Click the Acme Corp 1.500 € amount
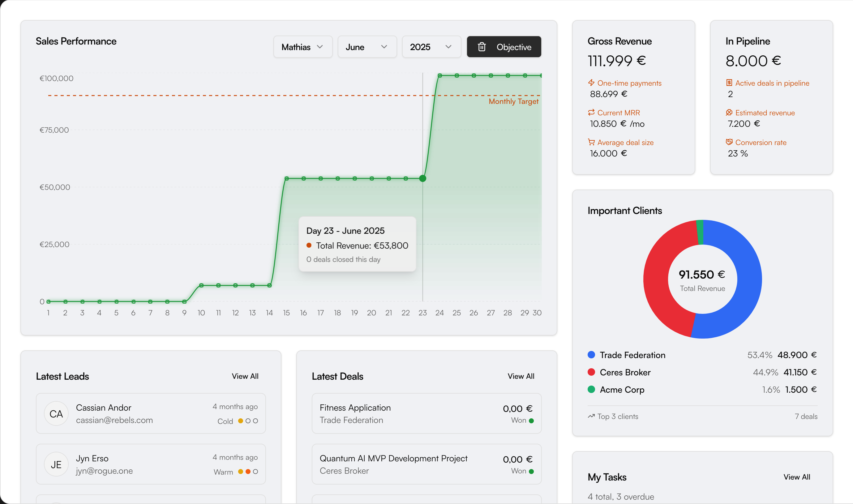 pyautogui.click(x=801, y=389)
